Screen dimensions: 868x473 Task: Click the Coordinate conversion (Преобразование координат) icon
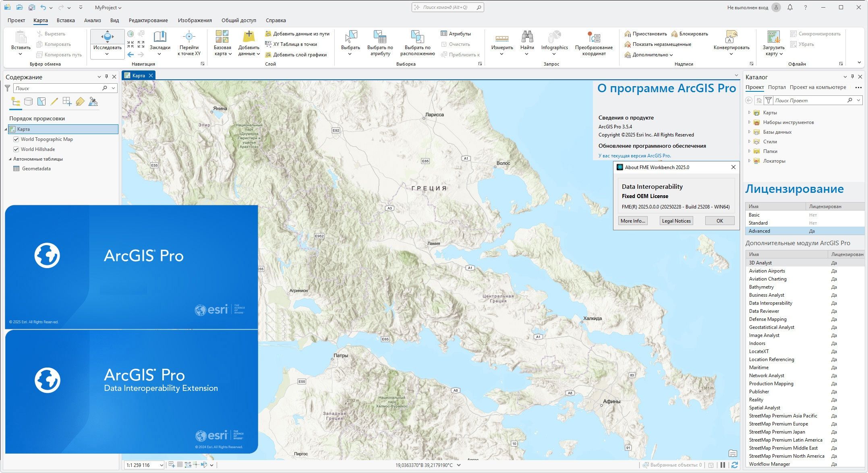pyautogui.click(x=593, y=38)
